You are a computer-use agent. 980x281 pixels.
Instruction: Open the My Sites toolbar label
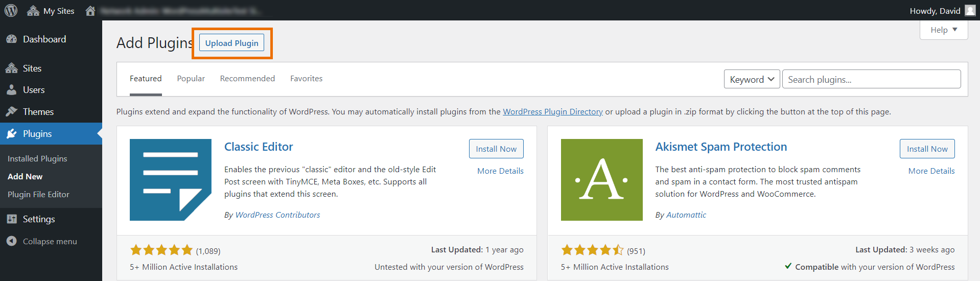point(59,11)
